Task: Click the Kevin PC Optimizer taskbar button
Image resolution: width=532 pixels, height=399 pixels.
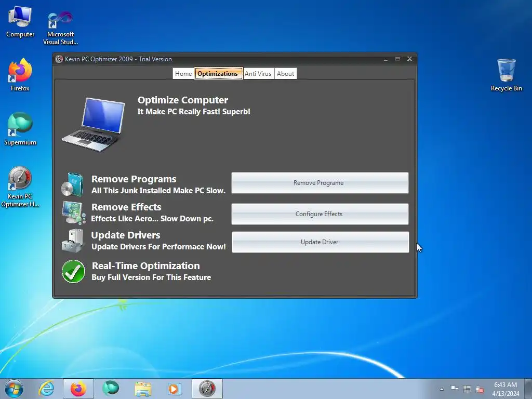Action: 207,389
